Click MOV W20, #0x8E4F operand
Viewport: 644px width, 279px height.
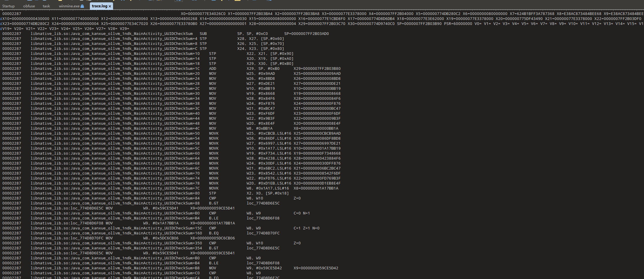click(x=261, y=124)
